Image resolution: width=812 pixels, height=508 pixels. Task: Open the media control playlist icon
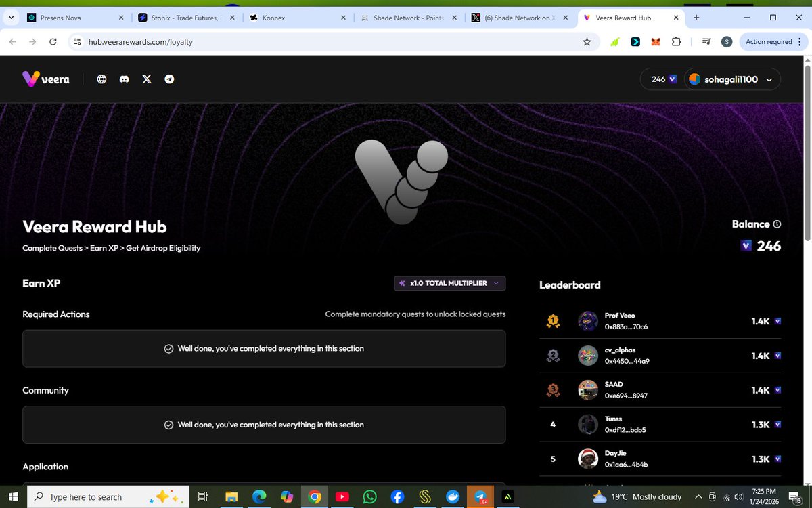click(706, 41)
